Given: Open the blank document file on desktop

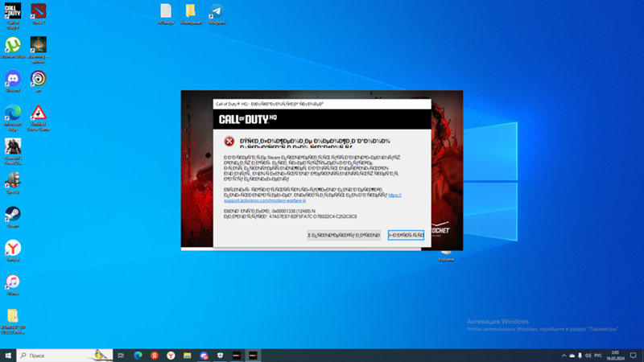Looking at the screenshot, I should pyautogui.click(x=166, y=14).
